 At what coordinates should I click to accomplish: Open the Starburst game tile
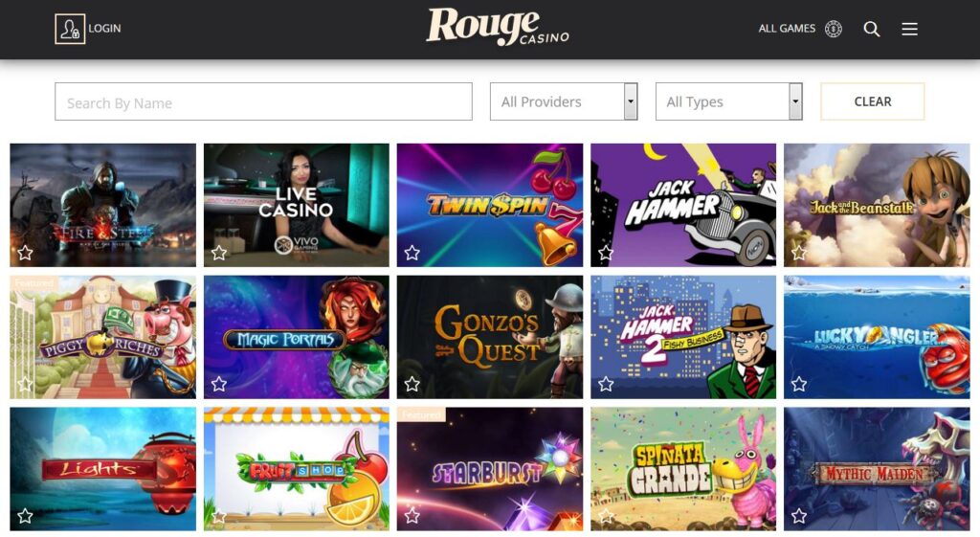pos(490,469)
